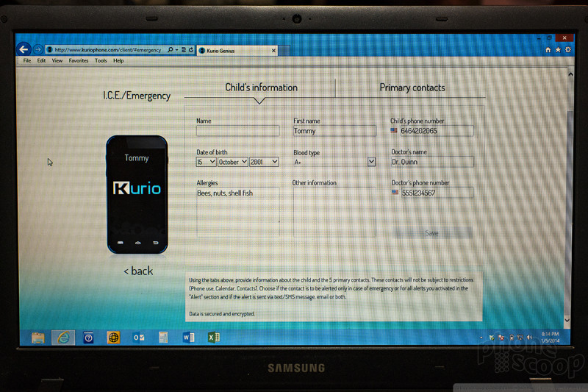
Task: Click the Refresh icon in address bar
Action: pos(191,49)
